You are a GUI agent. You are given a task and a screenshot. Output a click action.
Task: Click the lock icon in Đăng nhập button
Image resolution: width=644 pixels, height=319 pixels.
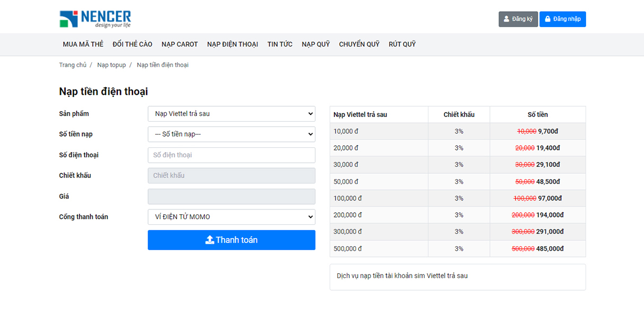pos(547,19)
